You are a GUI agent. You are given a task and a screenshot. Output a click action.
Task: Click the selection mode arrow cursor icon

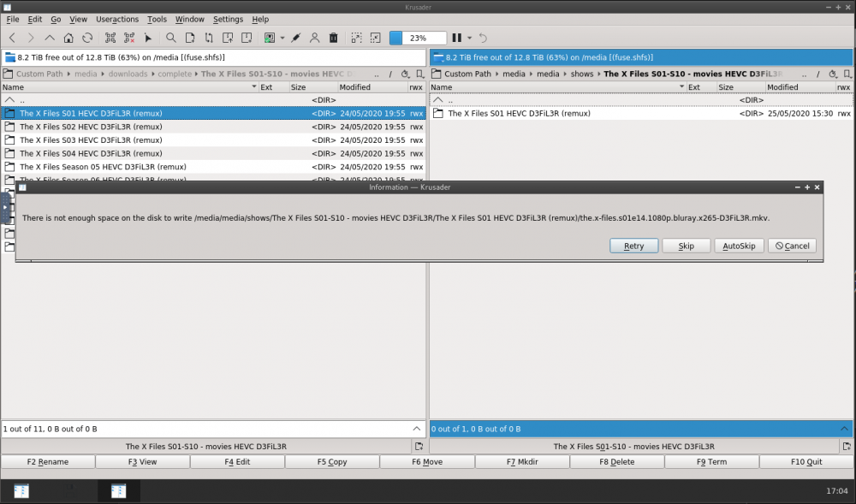click(x=148, y=39)
